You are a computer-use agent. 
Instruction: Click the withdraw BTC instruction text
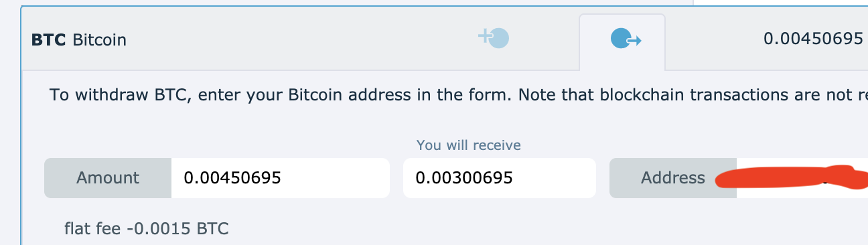click(x=459, y=95)
